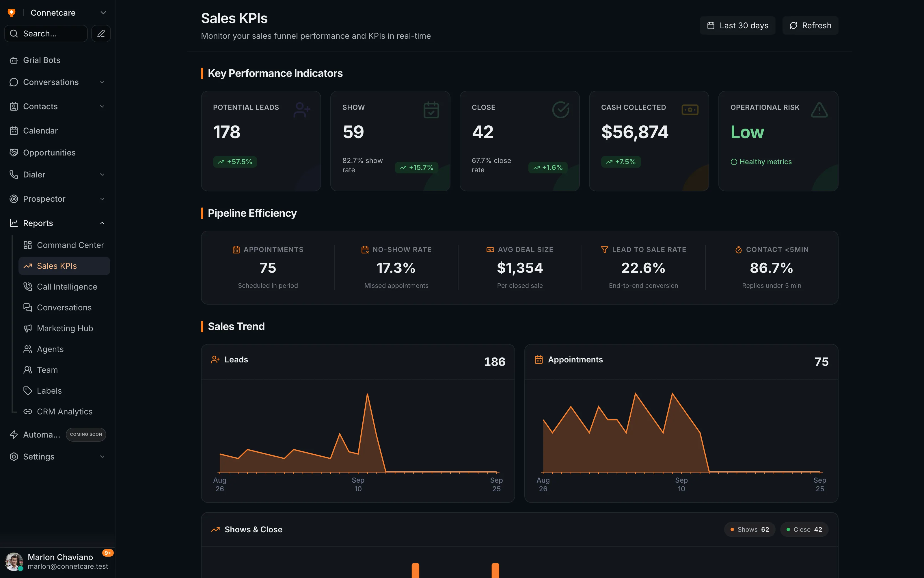
Task: Click the Refresh button
Action: coord(811,25)
